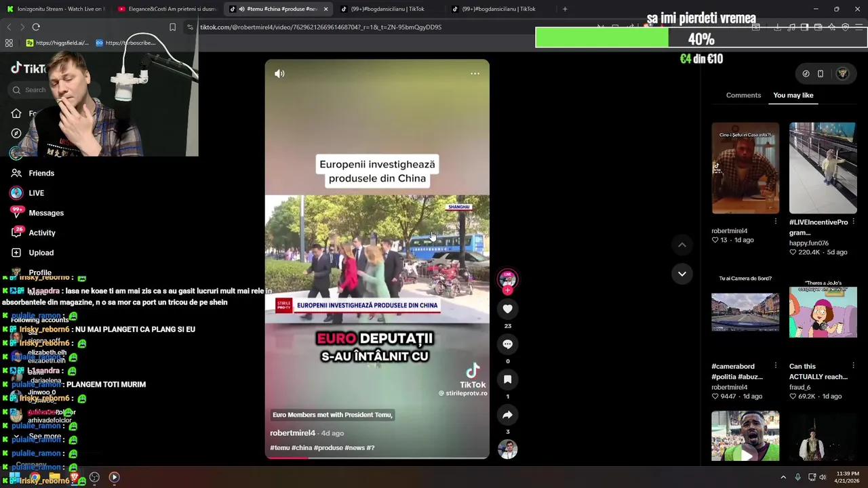Save the video with the bookmark icon
This screenshot has height=488, width=868.
[x=507, y=380]
